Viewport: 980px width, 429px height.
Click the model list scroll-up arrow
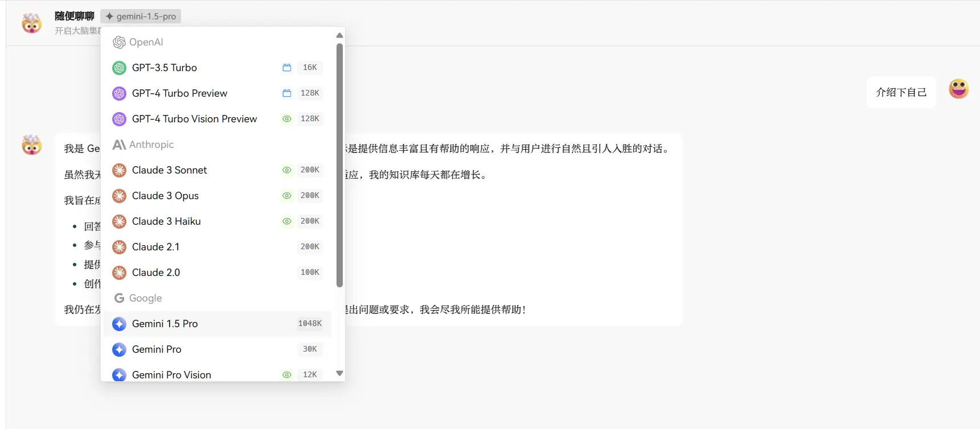tap(339, 35)
